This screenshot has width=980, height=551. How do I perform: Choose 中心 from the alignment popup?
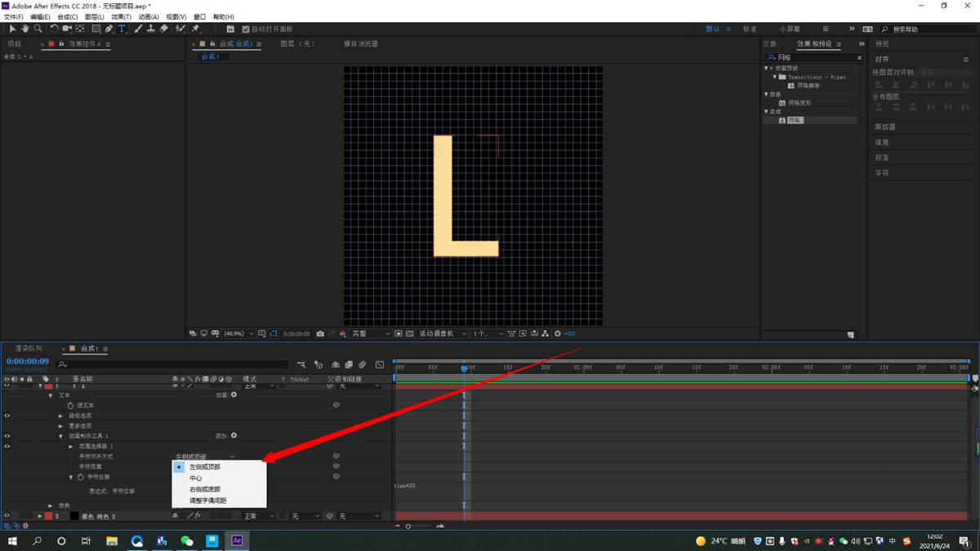click(x=196, y=478)
